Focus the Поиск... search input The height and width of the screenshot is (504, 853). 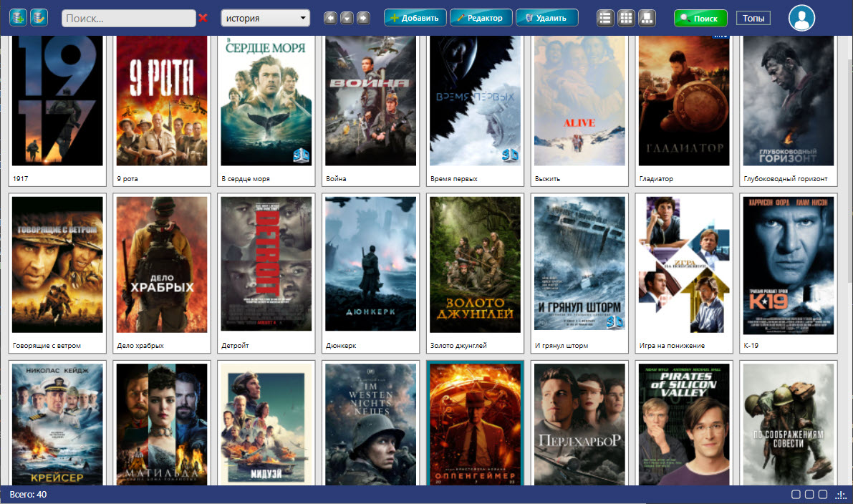(128, 18)
